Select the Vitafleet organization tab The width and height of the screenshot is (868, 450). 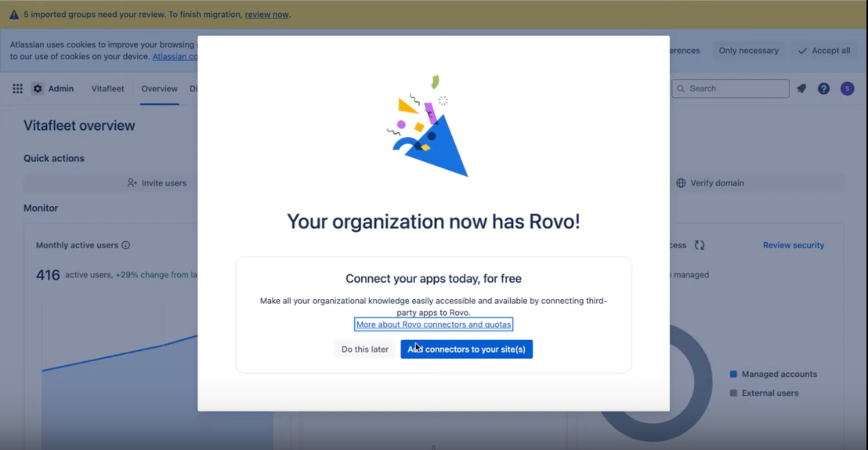(108, 89)
